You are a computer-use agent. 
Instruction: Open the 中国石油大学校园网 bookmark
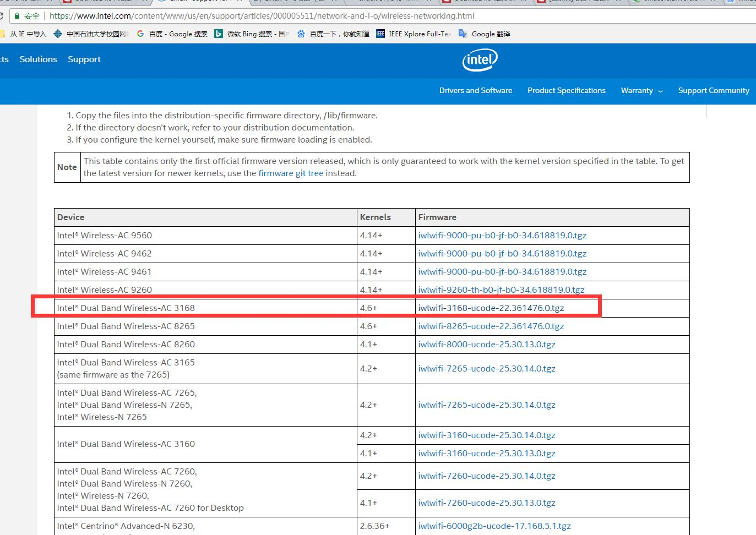pyautogui.click(x=91, y=34)
